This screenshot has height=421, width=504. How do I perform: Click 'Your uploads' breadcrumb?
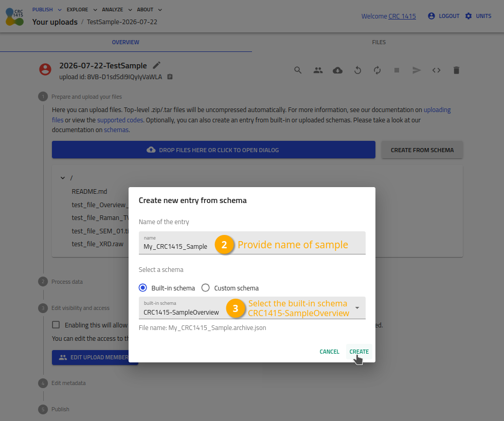pyautogui.click(x=55, y=22)
